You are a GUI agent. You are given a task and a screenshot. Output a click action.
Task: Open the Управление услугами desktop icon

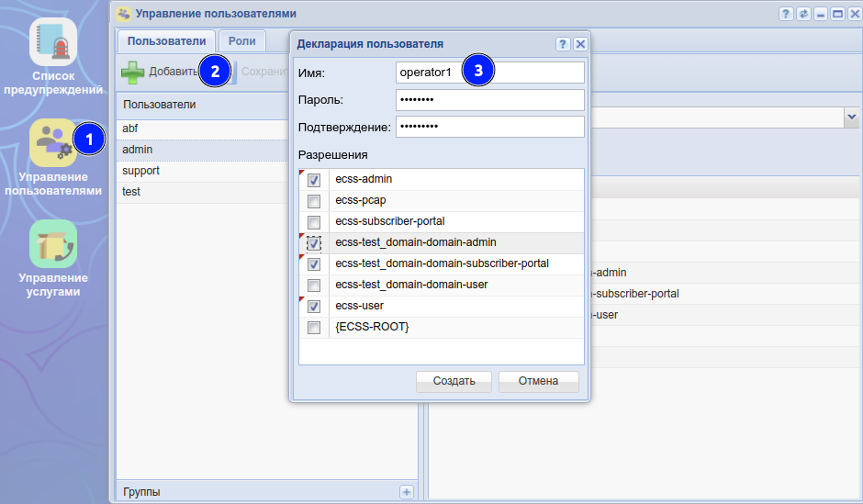[53, 244]
